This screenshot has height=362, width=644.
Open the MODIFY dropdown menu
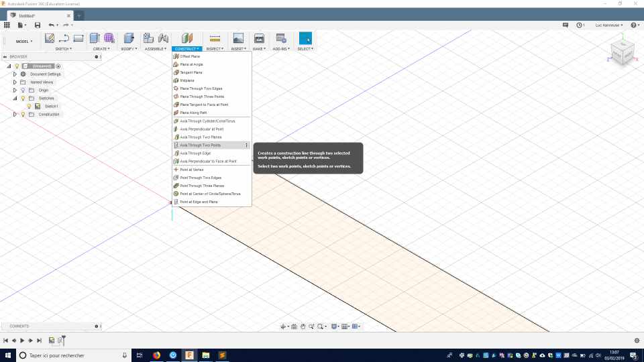click(129, 49)
